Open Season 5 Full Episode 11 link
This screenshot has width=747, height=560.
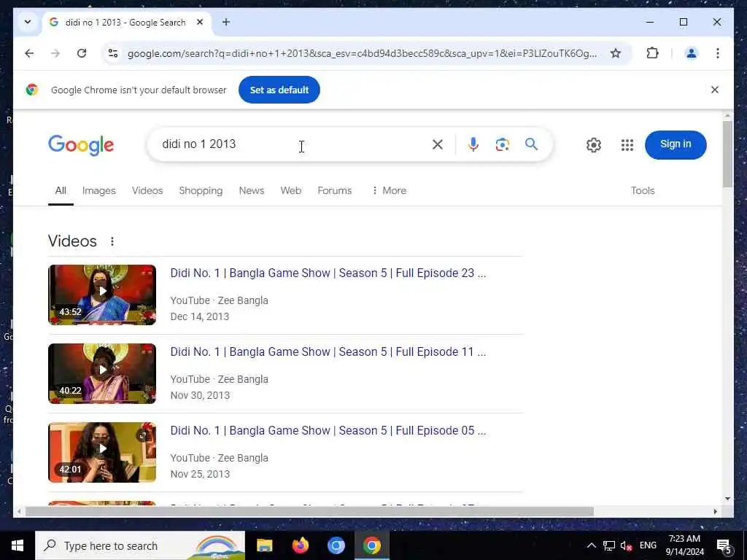[328, 351]
